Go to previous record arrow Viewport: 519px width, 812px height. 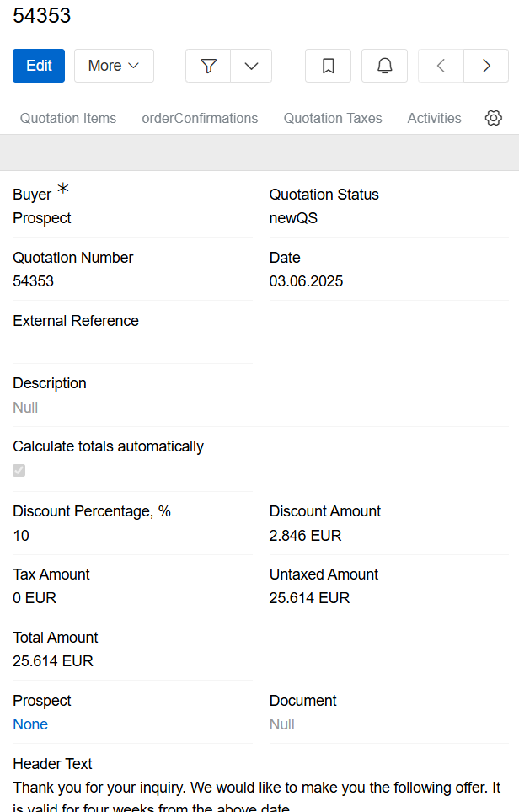point(441,66)
